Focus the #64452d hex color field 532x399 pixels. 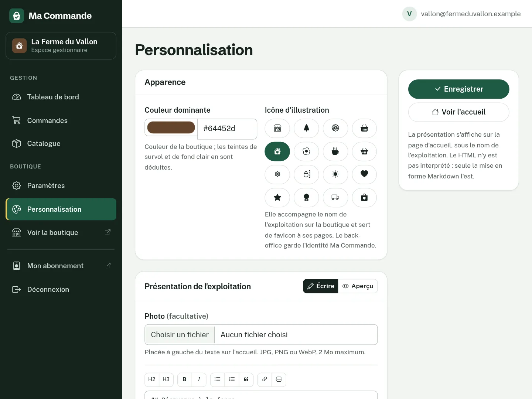click(227, 129)
